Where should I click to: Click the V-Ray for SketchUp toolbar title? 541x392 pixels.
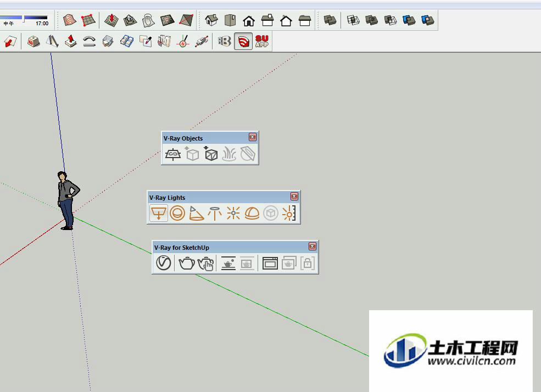coord(181,248)
